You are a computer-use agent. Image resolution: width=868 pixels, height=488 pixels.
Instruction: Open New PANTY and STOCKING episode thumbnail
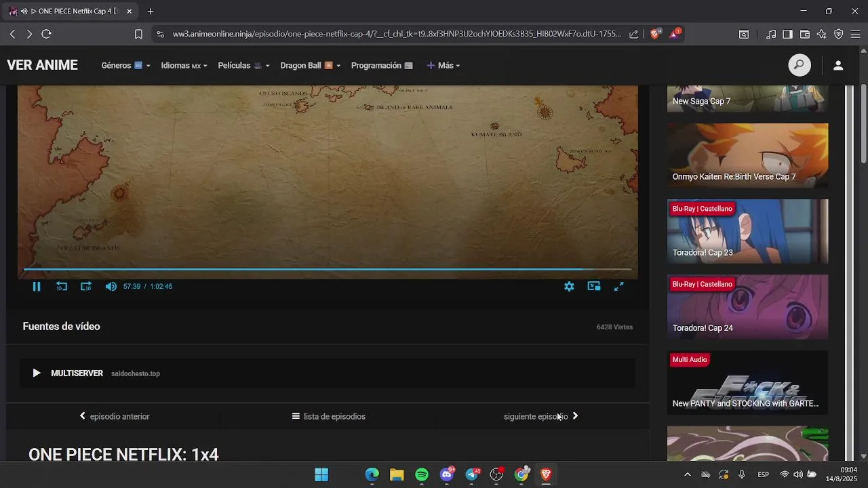coord(747,382)
